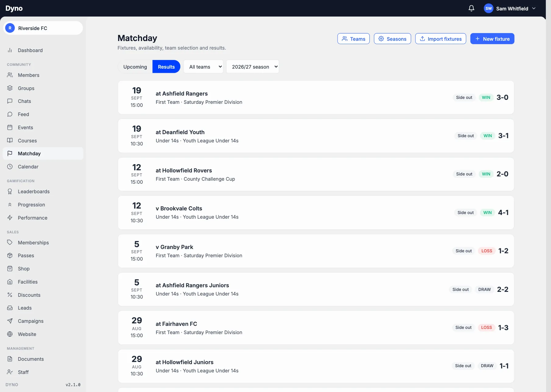Screen dimensions: 551x392
Task: Open the v Granby Park fixture card
Action: [x=316, y=251]
